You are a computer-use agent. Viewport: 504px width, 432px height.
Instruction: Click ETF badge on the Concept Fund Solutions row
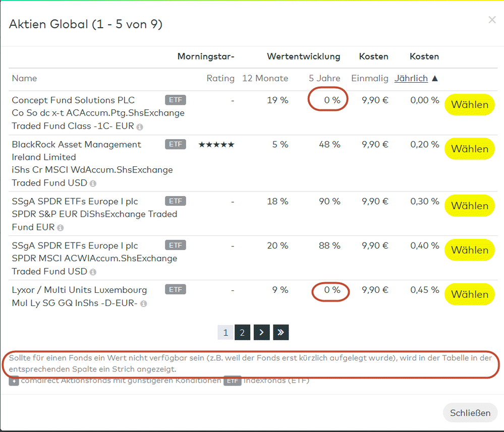click(x=175, y=100)
